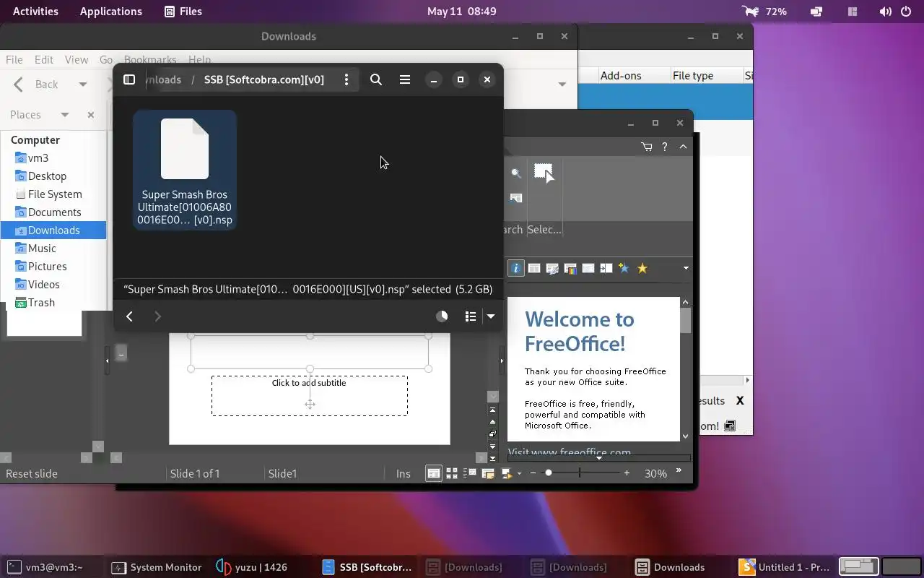Viewport: 924px width, 578px height.
Task: Open slide show start options dropdown arrow
Action: click(519, 474)
